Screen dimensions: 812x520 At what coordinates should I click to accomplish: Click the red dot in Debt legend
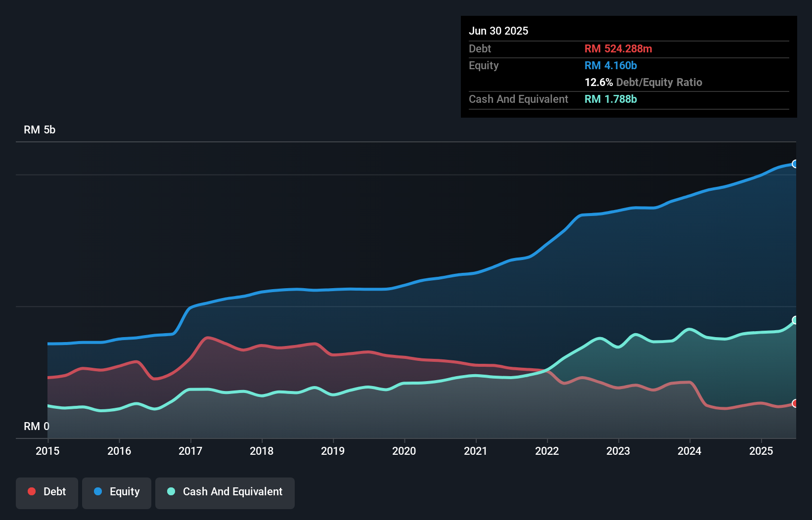[x=32, y=491]
